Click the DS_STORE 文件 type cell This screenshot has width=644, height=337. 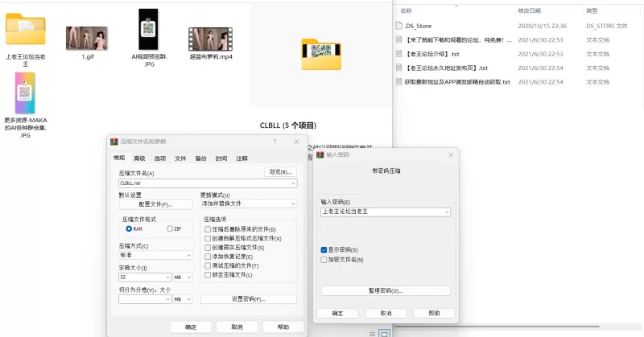tap(607, 26)
